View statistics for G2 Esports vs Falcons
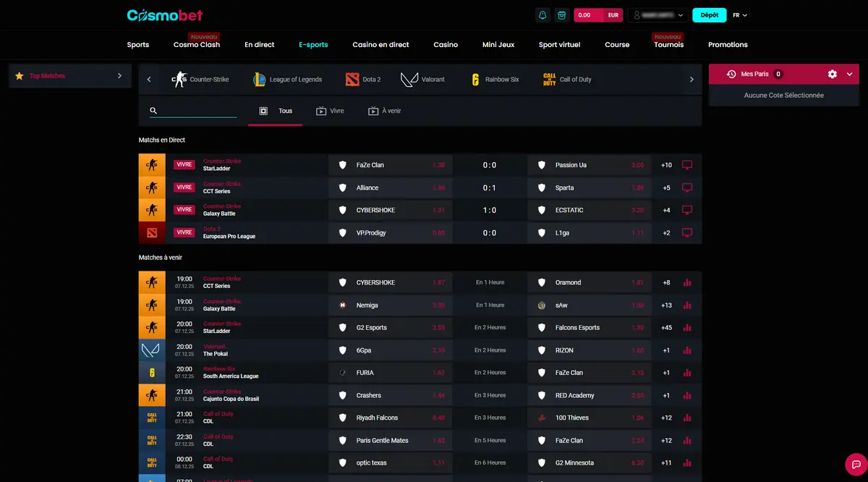This screenshot has width=868, height=482. click(687, 327)
